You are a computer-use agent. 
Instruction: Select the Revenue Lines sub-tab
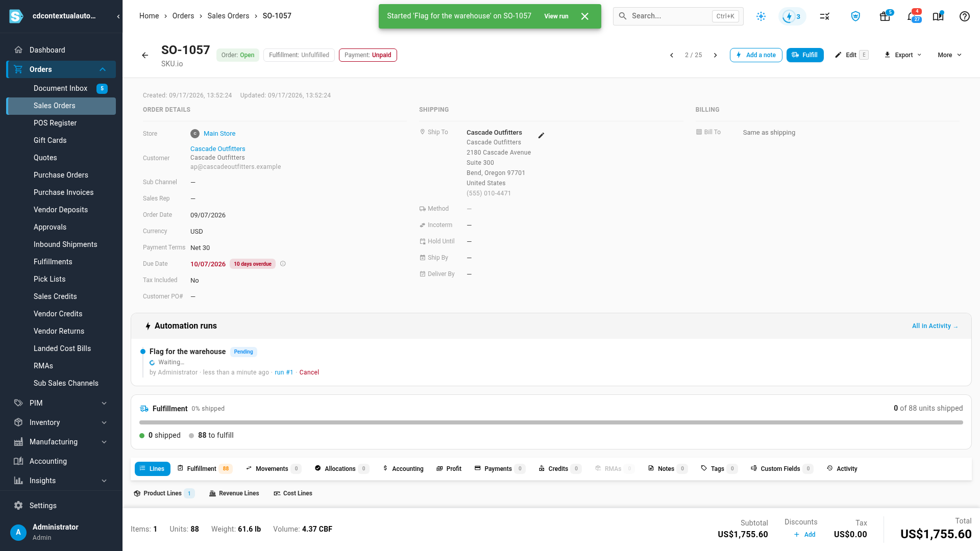pyautogui.click(x=234, y=493)
